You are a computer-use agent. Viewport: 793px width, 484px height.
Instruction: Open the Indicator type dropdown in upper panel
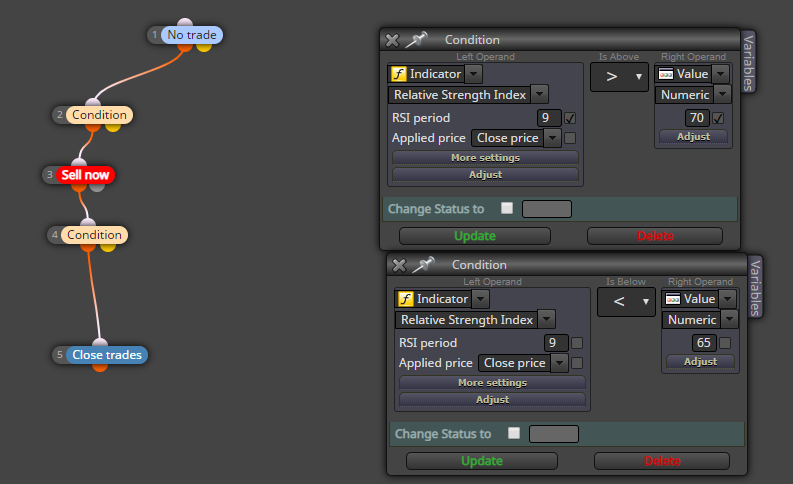[x=473, y=74]
